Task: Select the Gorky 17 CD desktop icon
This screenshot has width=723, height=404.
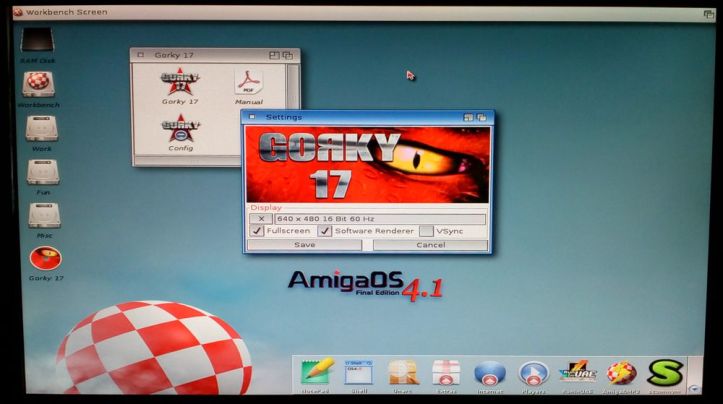Action: [44, 259]
